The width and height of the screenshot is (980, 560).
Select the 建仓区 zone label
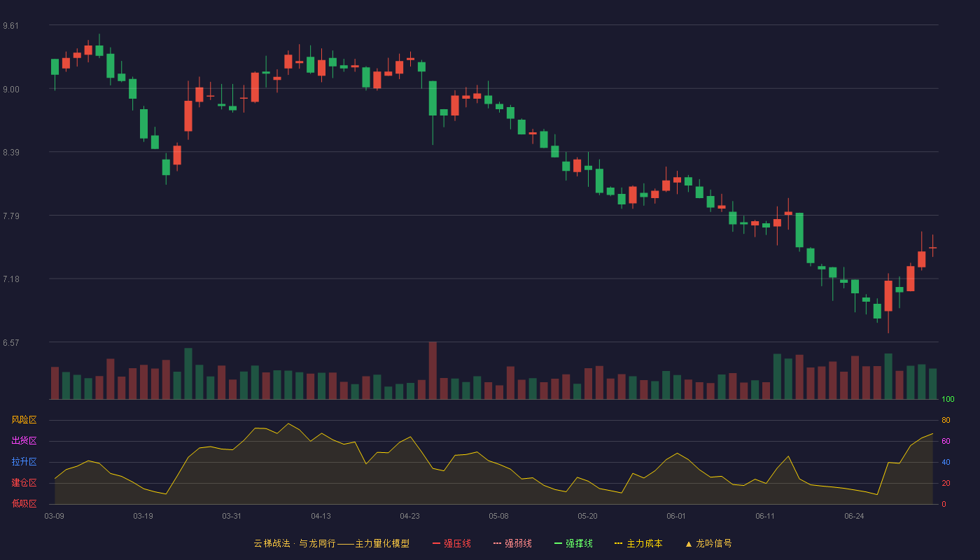(x=24, y=483)
